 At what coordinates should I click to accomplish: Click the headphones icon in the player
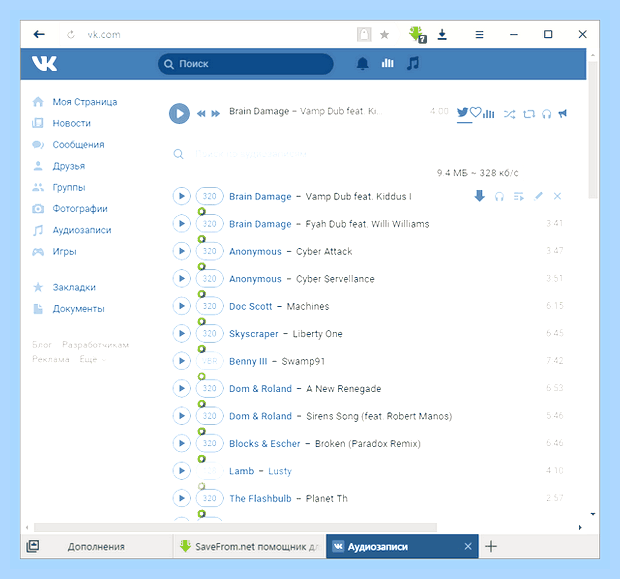coord(546,114)
